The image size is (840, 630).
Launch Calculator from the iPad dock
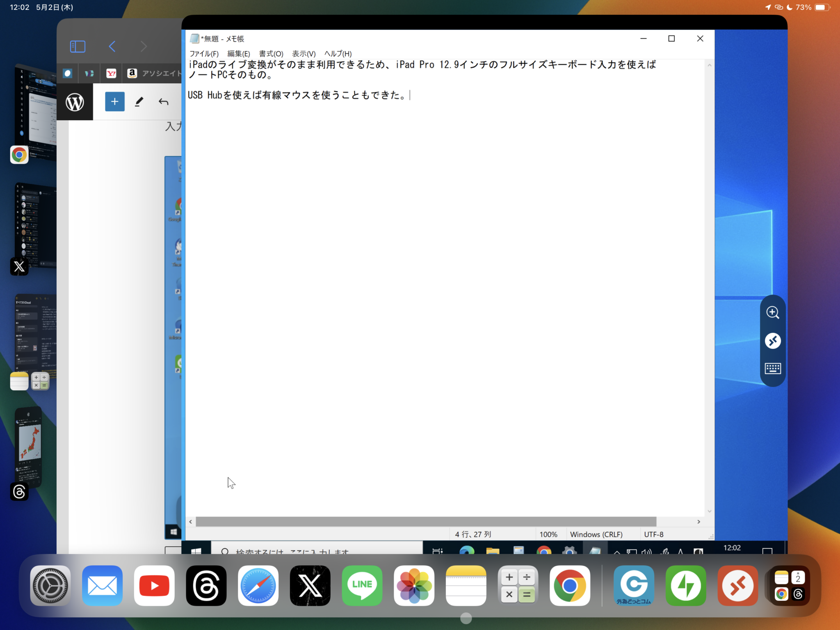pyautogui.click(x=518, y=586)
